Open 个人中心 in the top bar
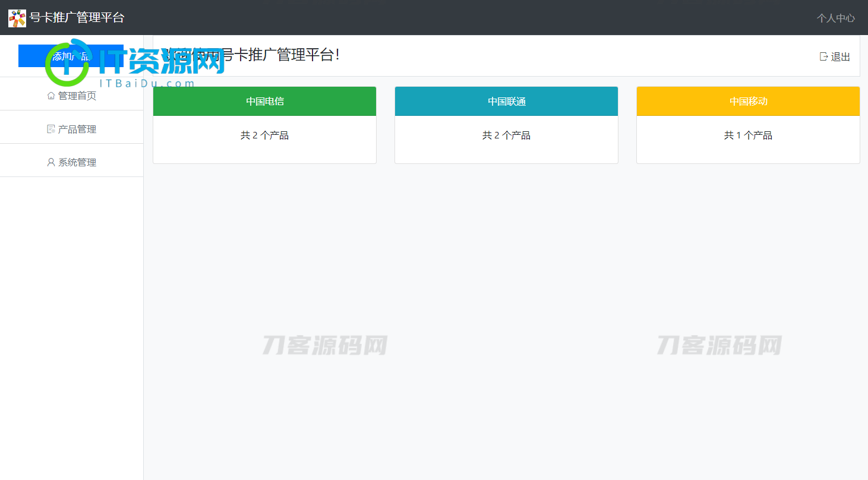This screenshot has width=868, height=480. pos(835,18)
